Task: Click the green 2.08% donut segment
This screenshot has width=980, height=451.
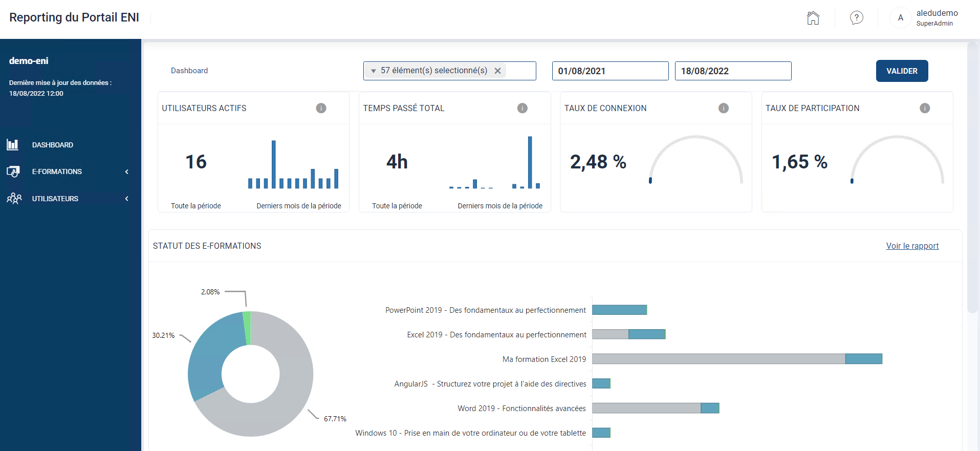Action: [247, 328]
